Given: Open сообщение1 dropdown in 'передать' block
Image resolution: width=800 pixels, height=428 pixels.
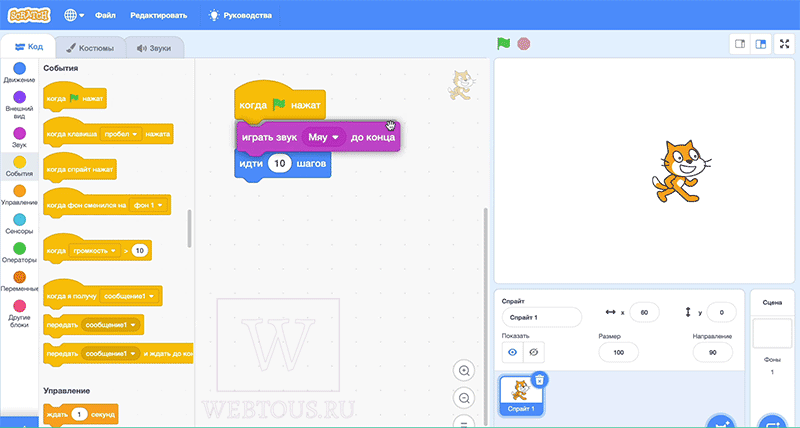Looking at the screenshot, I should (110, 325).
